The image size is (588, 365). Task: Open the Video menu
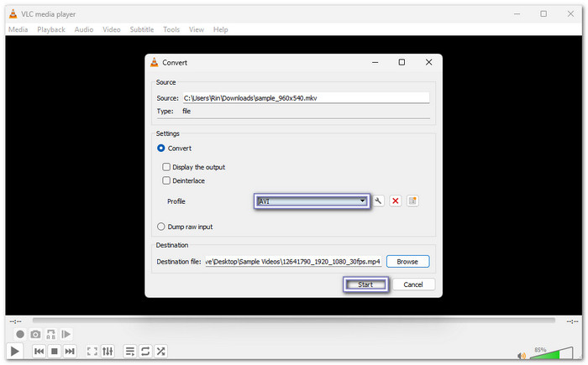(x=112, y=29)
